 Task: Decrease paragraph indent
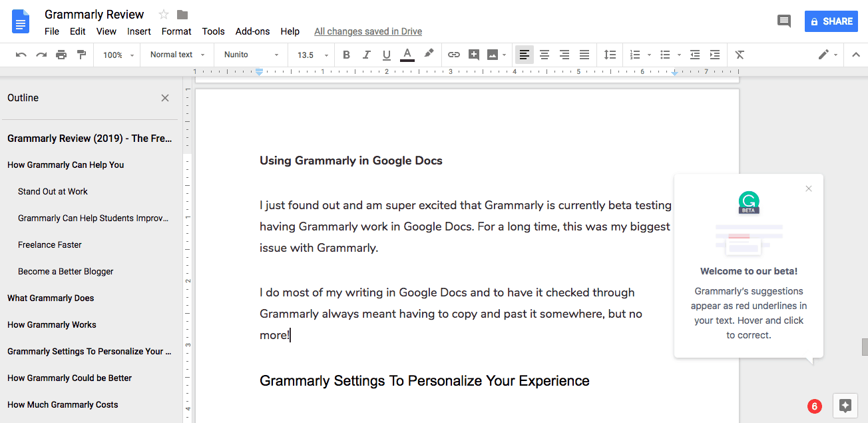point(695,55)
